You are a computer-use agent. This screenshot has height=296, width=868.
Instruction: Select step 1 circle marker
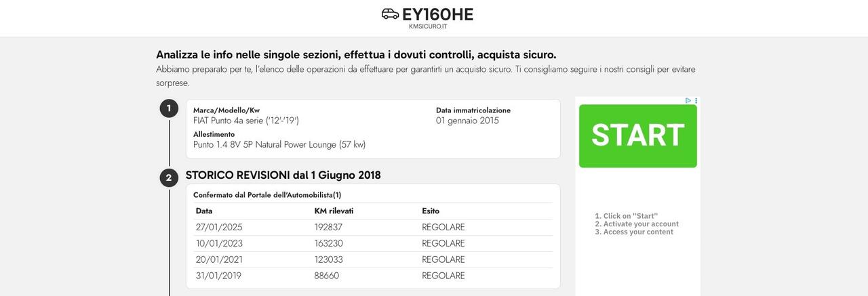tap(169, 108)
